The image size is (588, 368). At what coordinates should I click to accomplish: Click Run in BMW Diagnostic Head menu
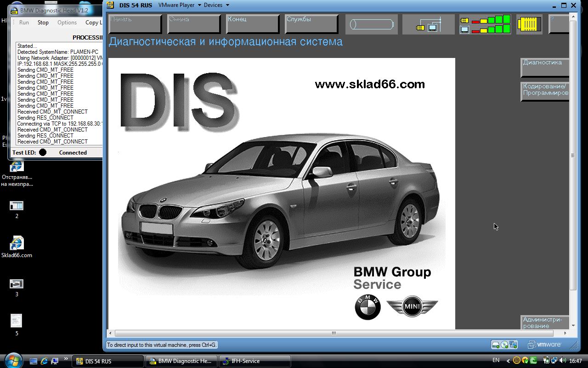24,22
